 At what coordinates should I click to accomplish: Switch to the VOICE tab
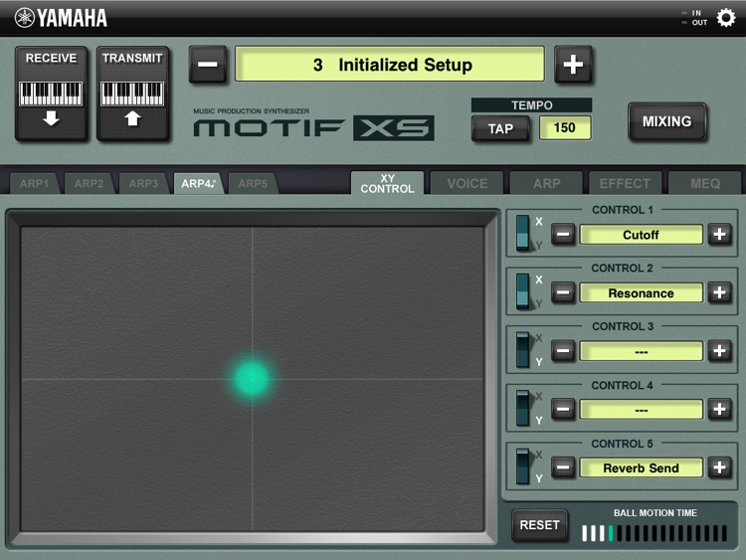[467, 184]
